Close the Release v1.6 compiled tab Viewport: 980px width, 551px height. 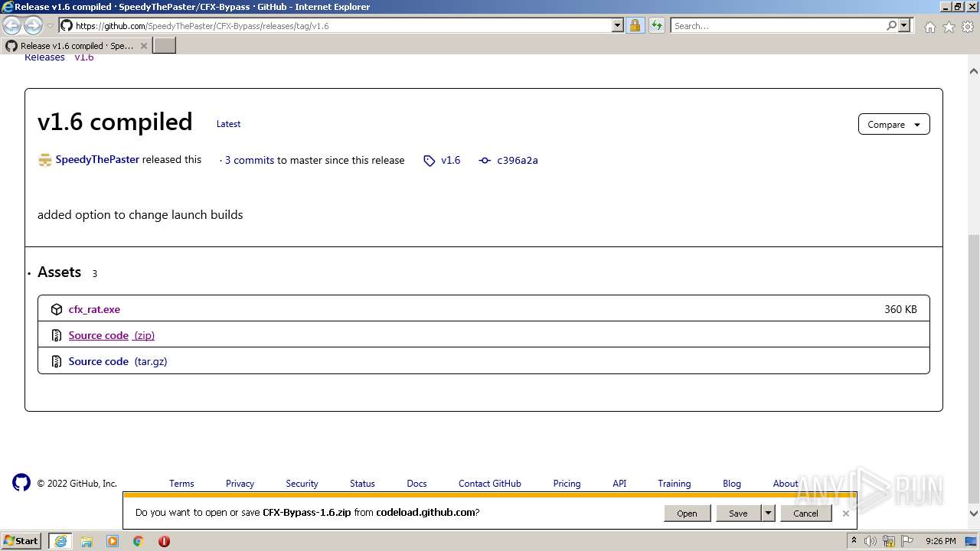click(143, 46)
